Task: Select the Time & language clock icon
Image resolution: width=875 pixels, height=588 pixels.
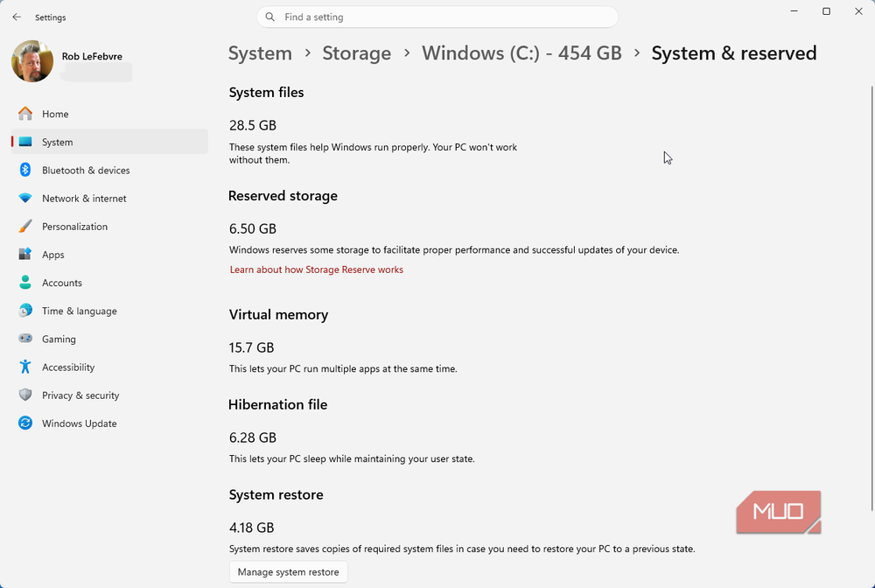Action: pos(26,311)
